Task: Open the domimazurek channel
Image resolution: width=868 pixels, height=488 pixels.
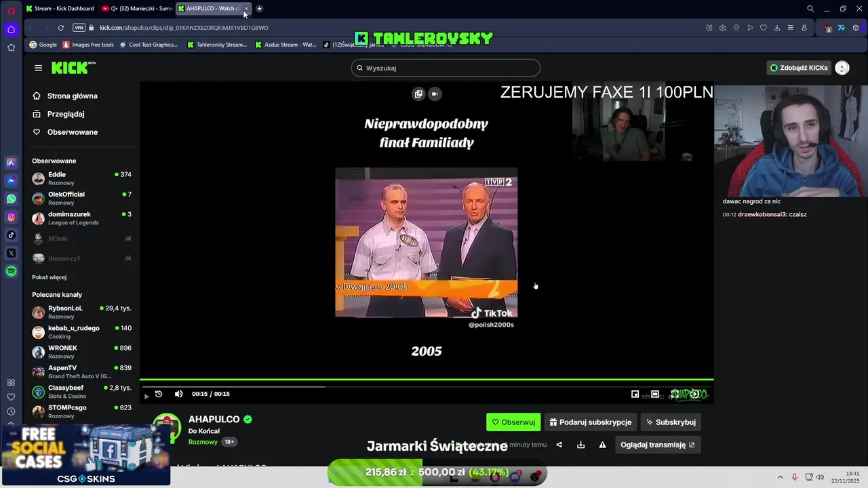Action: pyautogui.click(x=81, y=218)
